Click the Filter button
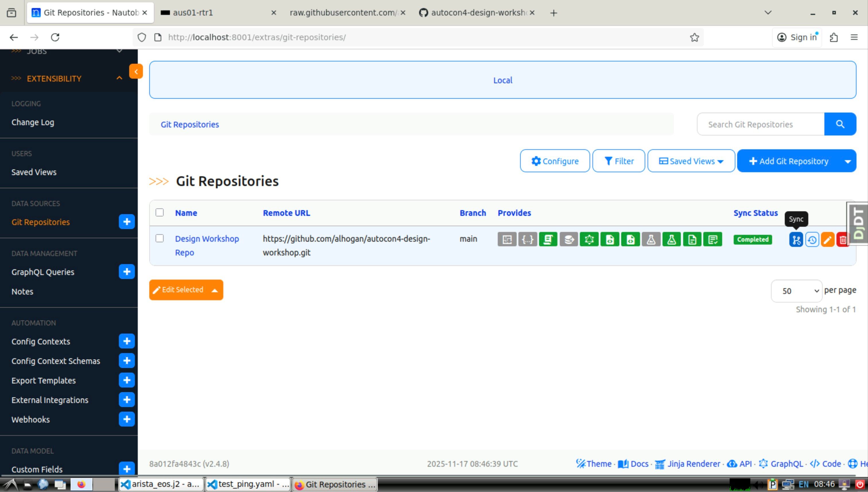This screenshot has width=868, height=492. pos(618,161)
